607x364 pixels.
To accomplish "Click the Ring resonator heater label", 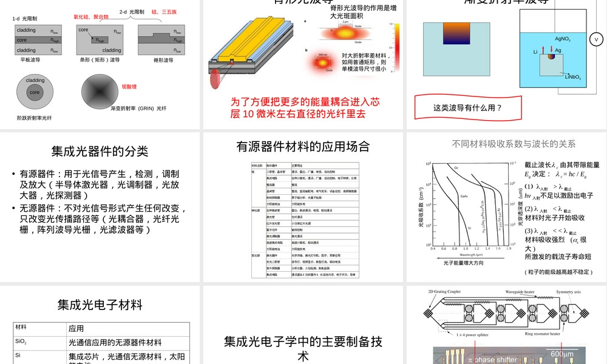I will (542, 334).
